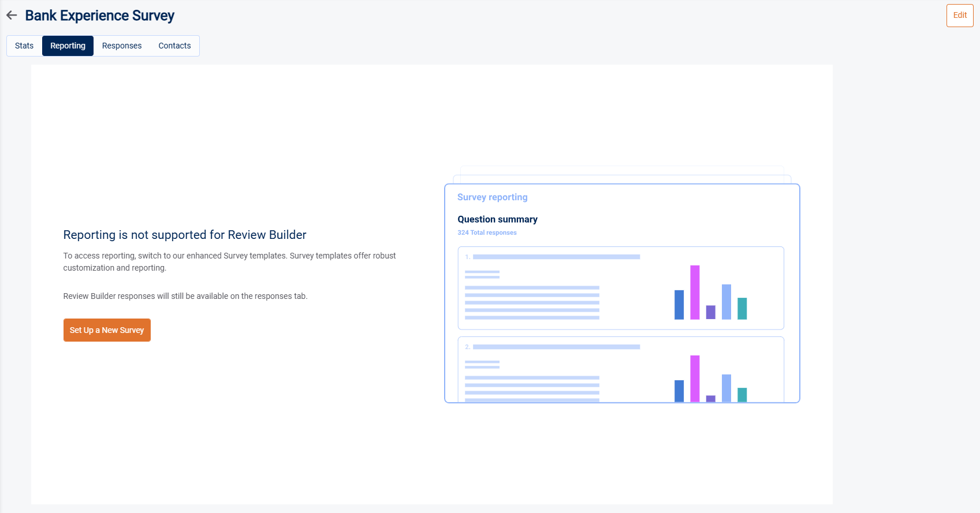980x513 pixels.
Task: Click the dark blue bar in question 1 chart
Action: pos(679,304)
